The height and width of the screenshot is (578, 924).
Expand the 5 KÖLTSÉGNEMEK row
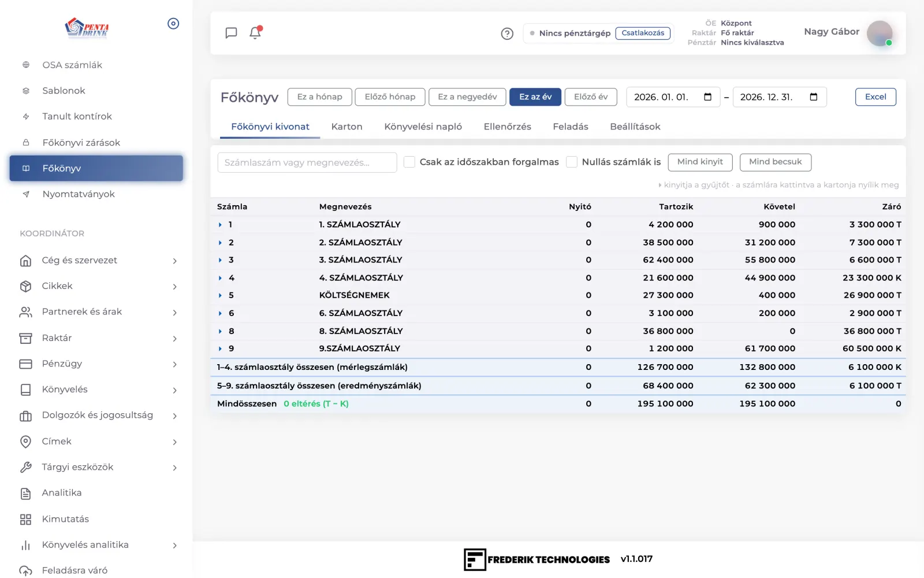click(x=220, y=295)
